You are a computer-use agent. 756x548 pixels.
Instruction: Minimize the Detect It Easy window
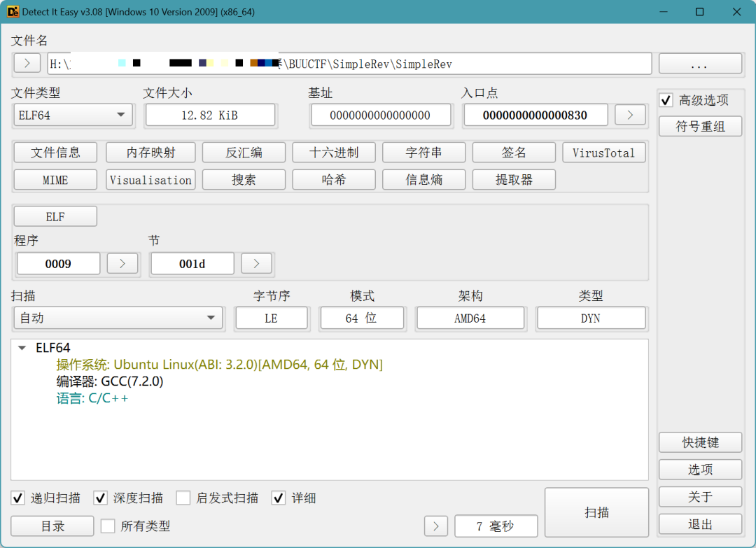tap(664, 12)
